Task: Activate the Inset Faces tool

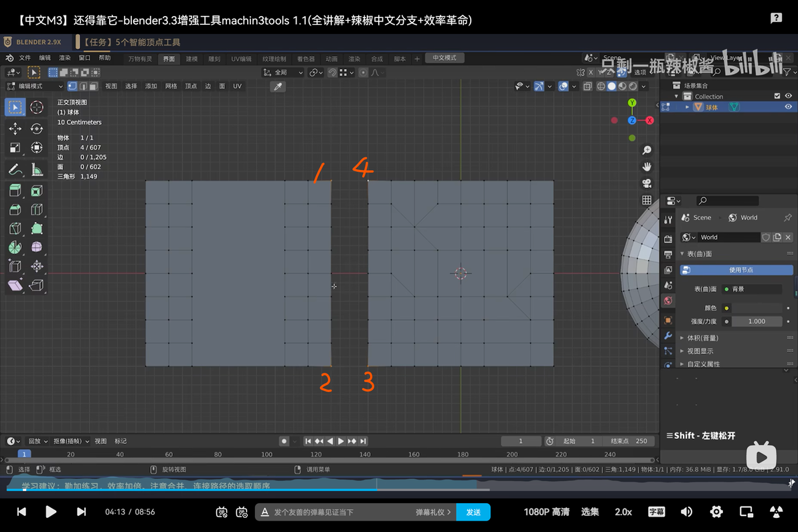Action: click(37, 191)
